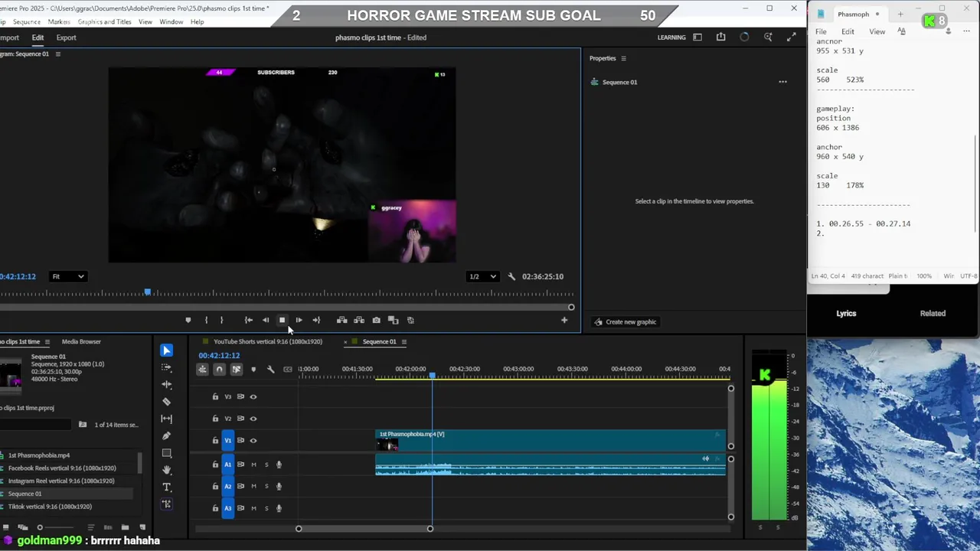Toggle timeline Snap magnet icon
The image size is (980, 551).
pos(219,369)
